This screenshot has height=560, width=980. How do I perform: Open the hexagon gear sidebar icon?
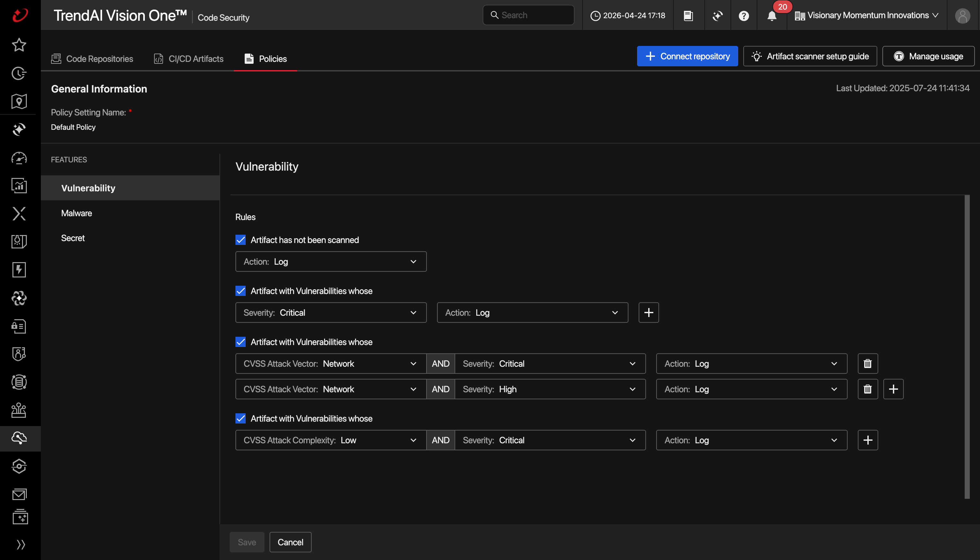19,466
